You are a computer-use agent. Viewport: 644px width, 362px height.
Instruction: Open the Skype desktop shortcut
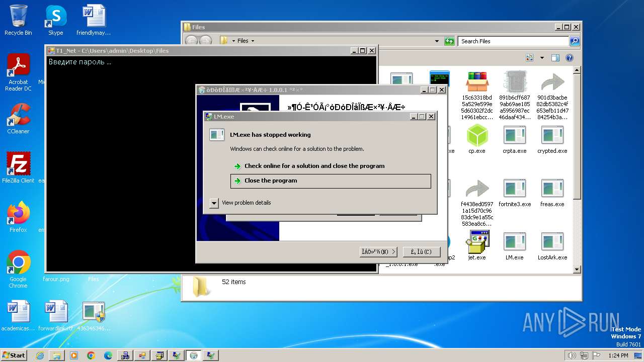click(55, 20)
